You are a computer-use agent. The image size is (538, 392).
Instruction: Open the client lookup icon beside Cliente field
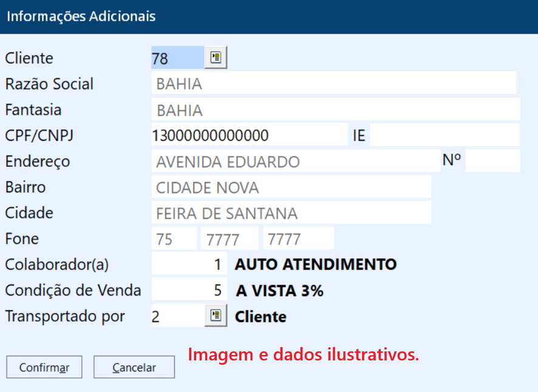point(216,57)
